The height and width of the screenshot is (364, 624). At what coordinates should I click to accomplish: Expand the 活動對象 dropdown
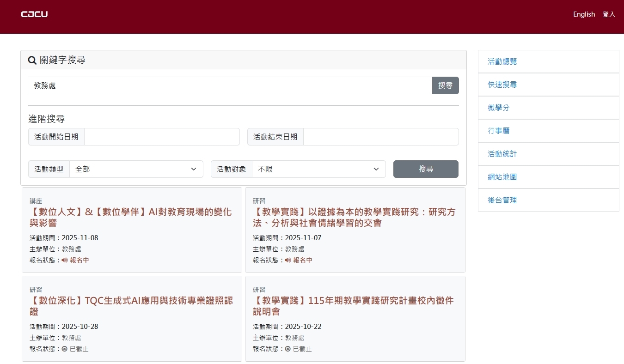pyautogui.click(x=318, y=169)
